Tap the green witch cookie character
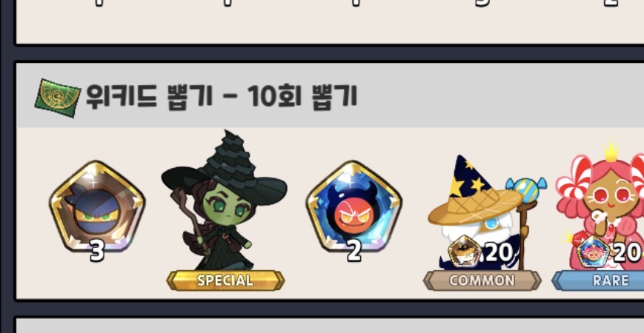644x333 pixels. tap(224, 201)
